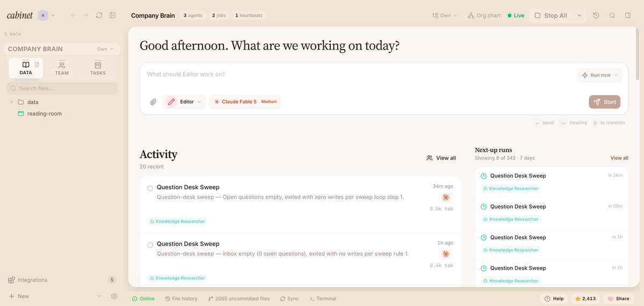Click the refresh icon in the top bar
This screenshot has height=306, width=644.
(x=99, y=15)
